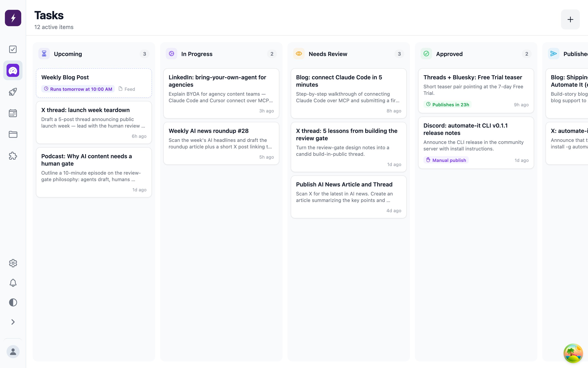Click the In Progress gear column icon

[171, 54]
